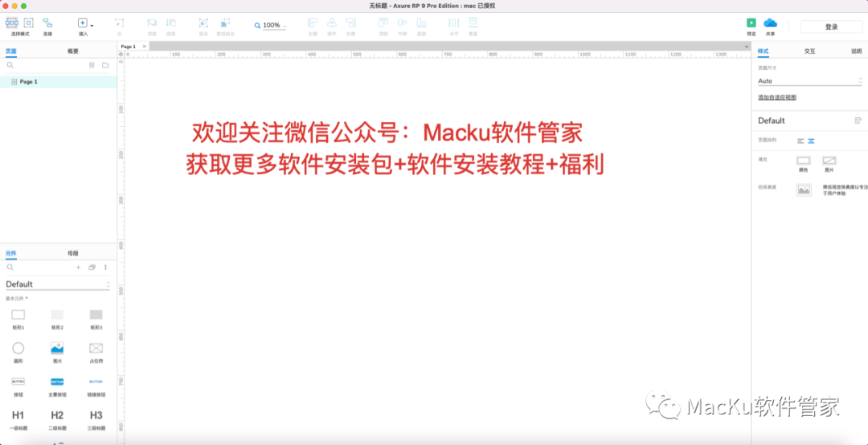The width and height of the screenshot is (868, 445).
Task: Select the H2 二级标题 heading widget
Action: pos(57,420)
